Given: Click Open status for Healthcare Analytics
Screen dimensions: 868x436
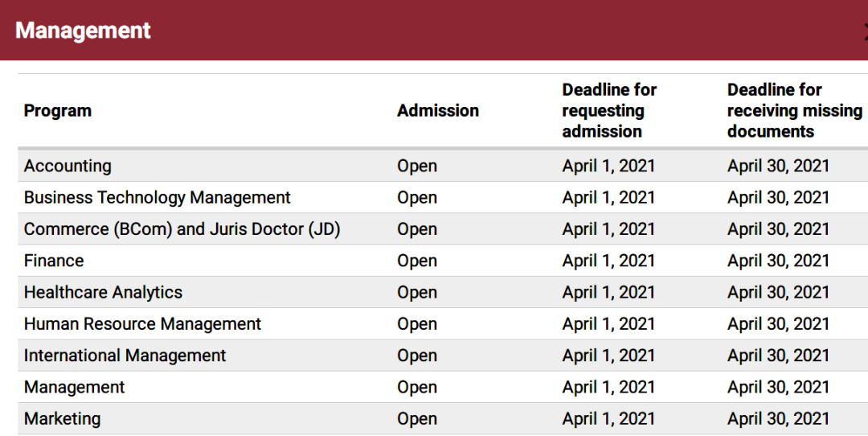Looking at the screenshot, I should (417, 292).
